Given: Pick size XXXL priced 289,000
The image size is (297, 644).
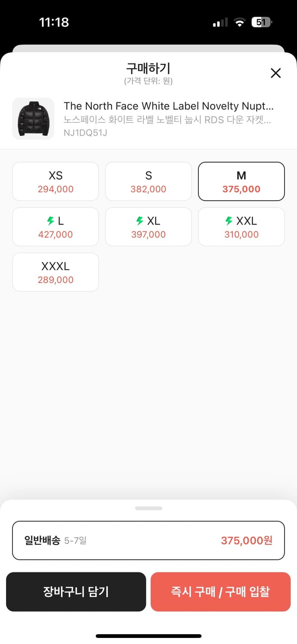Looking at the screenshot, I should click(55, 272).
